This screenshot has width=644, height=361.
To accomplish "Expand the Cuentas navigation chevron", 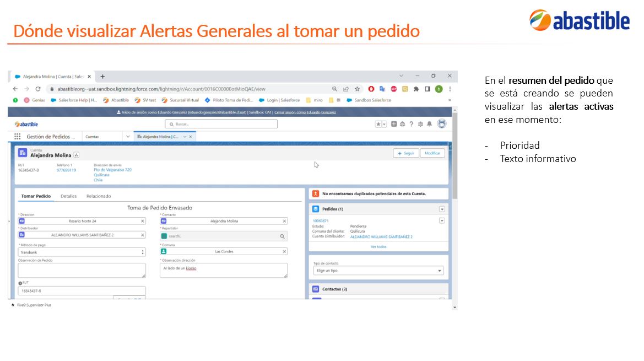I will tap(128, 136).
